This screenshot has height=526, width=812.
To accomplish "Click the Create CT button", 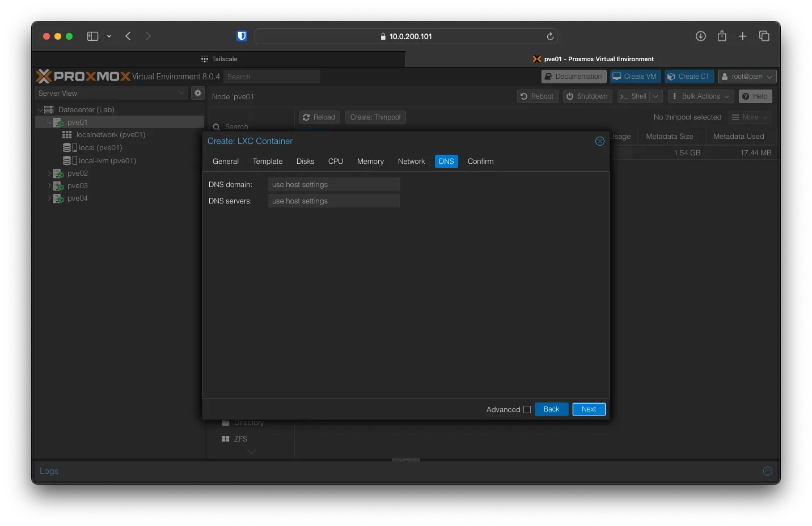I will 689,77.
